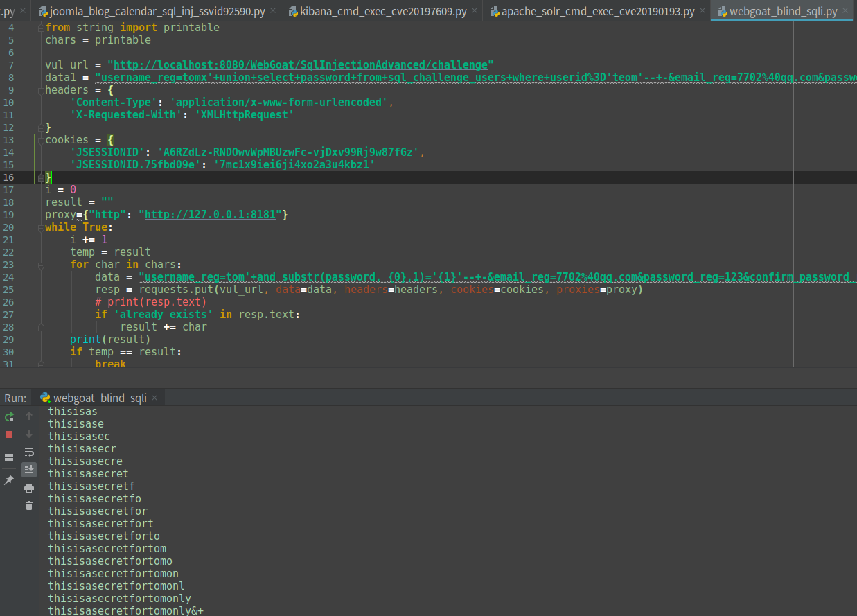Click the JSESSIONID.75fbd09e cookie key
Screen dimensions: 857x616
(136, 165)
